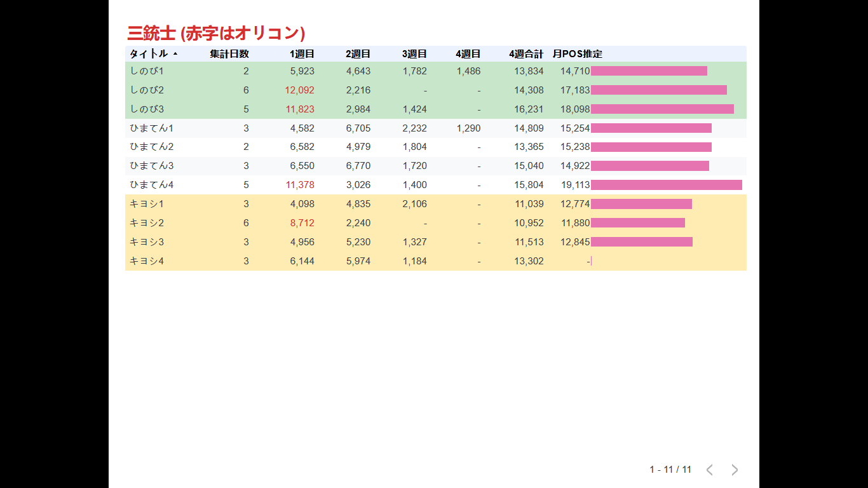Click the 三銃士 chart title
The image size is (868, 488).
(x=216, y=33)
